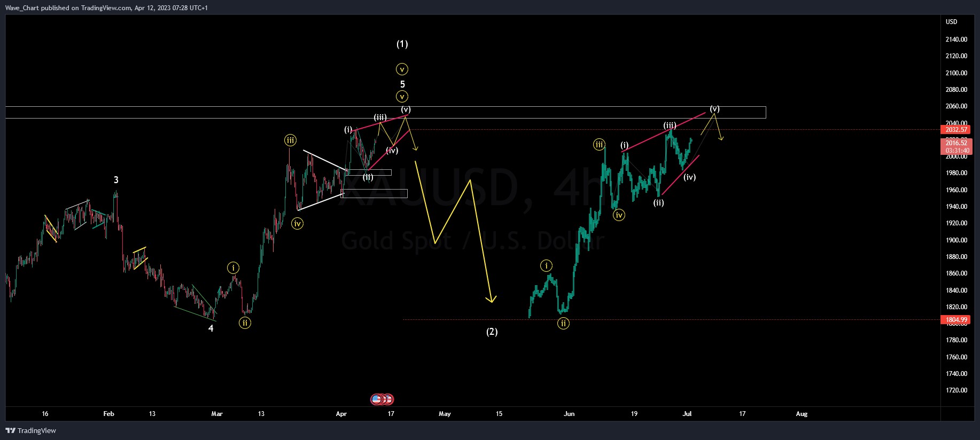Click the Apr label on time axis
This screenshot has height=440, width=980.
coord(341,414)
